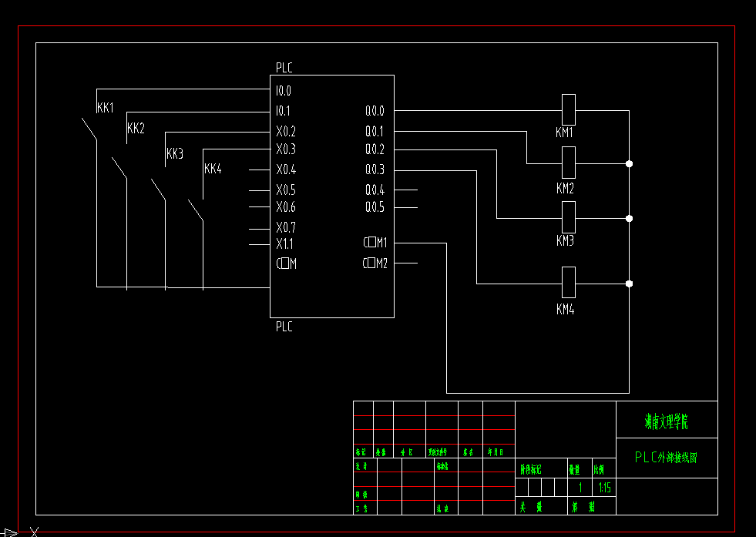Viewport: 756px width, 537px height.
Task: Select the X0.4 input stub line
Action: (260, 169)
